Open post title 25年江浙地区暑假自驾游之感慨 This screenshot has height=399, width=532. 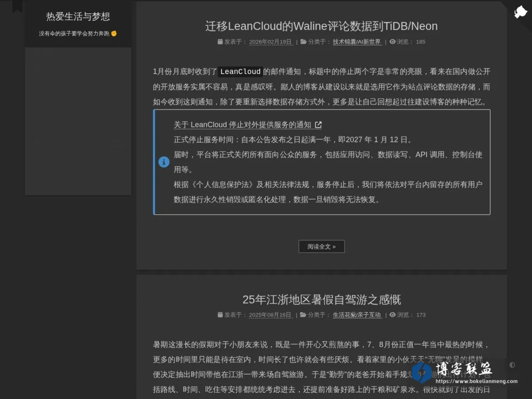click(321, 300)
